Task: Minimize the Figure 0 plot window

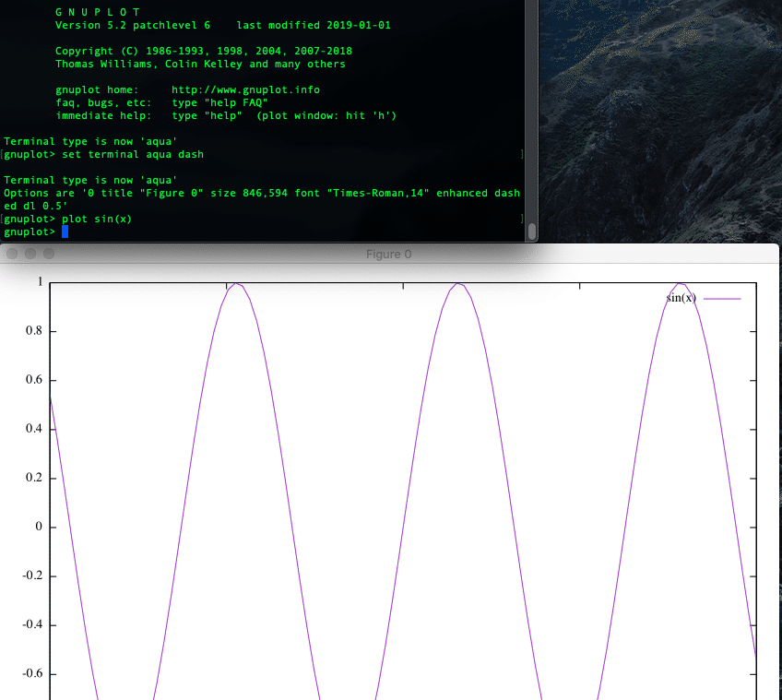Action: pos(30,254)
